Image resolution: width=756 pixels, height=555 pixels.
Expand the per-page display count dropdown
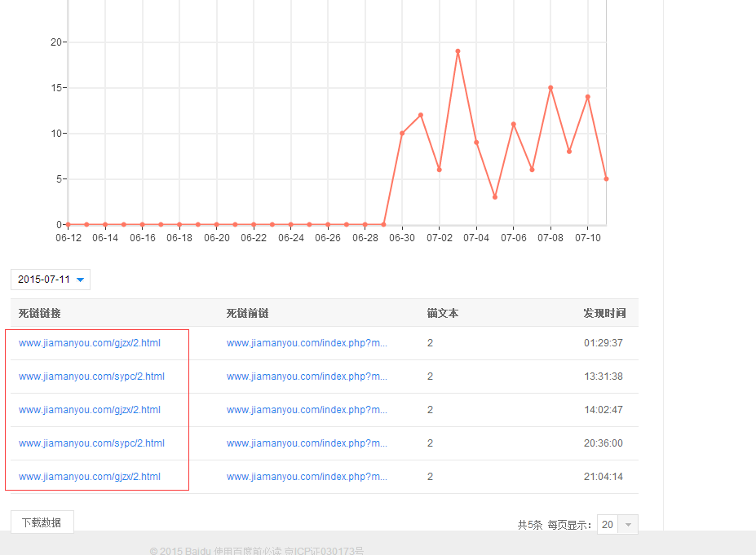pos(617,525)
